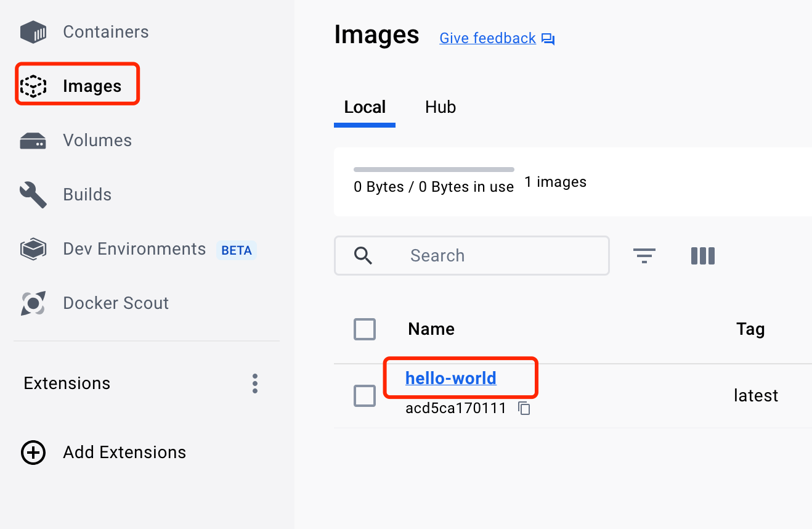Image resolution: width=812 pixels, height=529 pixels.
Task: Open the Containers icon in sidebar
Action: (x=33, y=32)
